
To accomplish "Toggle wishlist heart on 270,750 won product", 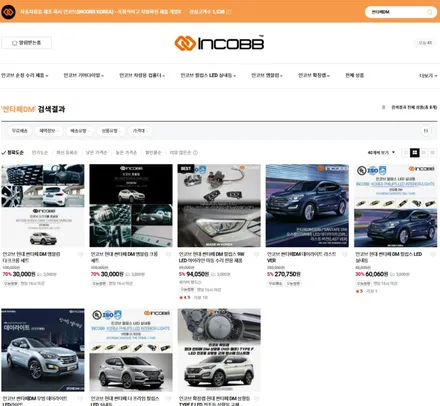I will (345, 255).
